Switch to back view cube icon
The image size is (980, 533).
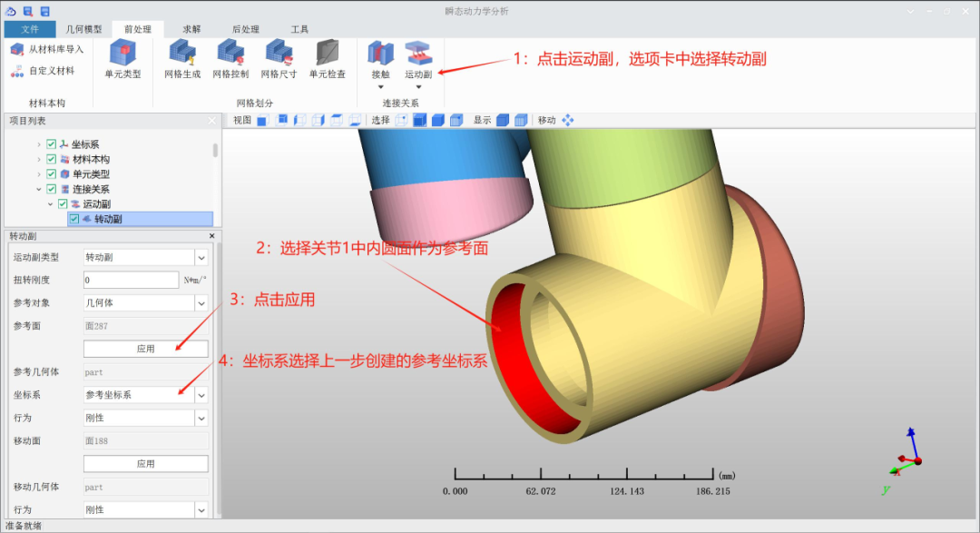[x=281, y=120]
